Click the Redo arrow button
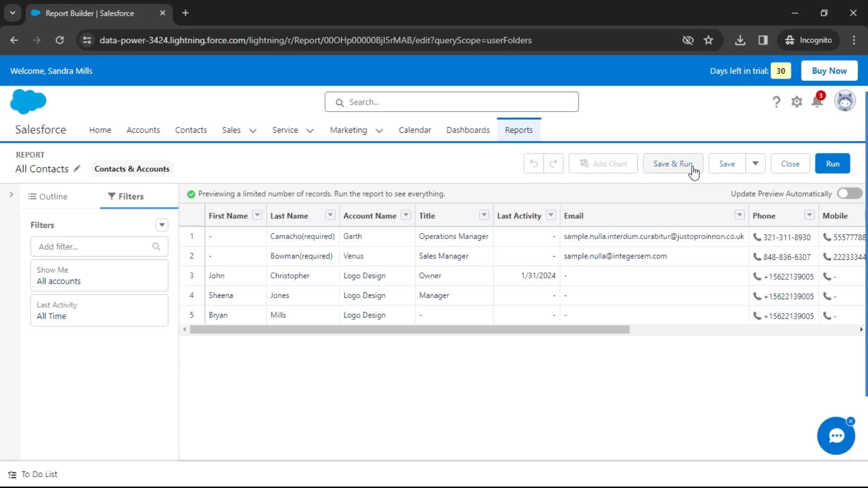Image resolution: width=868 pixels, height=488 pixels. (x=553, y=164)
